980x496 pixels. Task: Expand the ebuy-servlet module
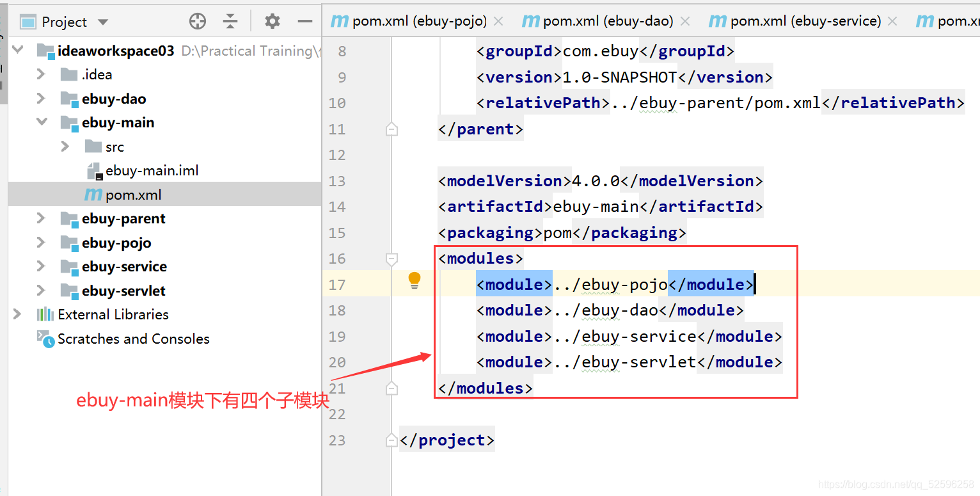pyautogui.click(x=41, y=291)
